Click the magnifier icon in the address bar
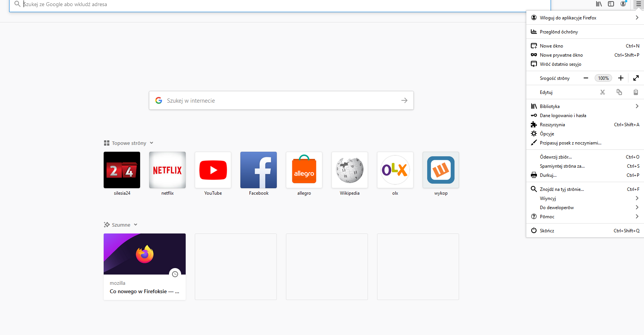Viewport: 644px width, 335px height. 17,4
